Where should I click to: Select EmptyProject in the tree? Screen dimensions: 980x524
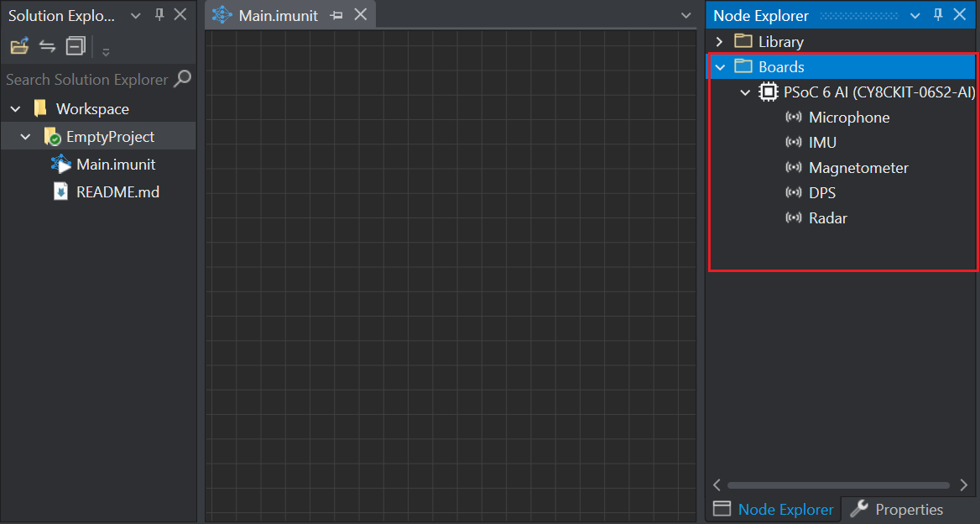[110, 136]
